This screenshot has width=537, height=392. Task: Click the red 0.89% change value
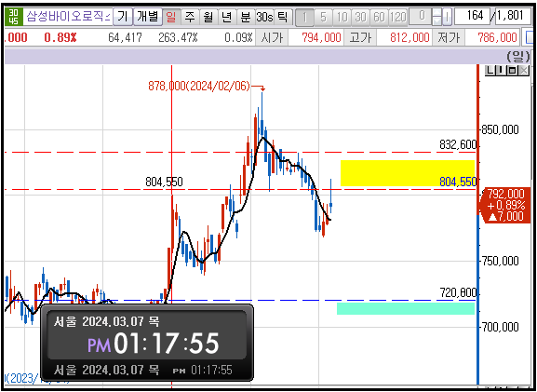[x=60, y=37]
